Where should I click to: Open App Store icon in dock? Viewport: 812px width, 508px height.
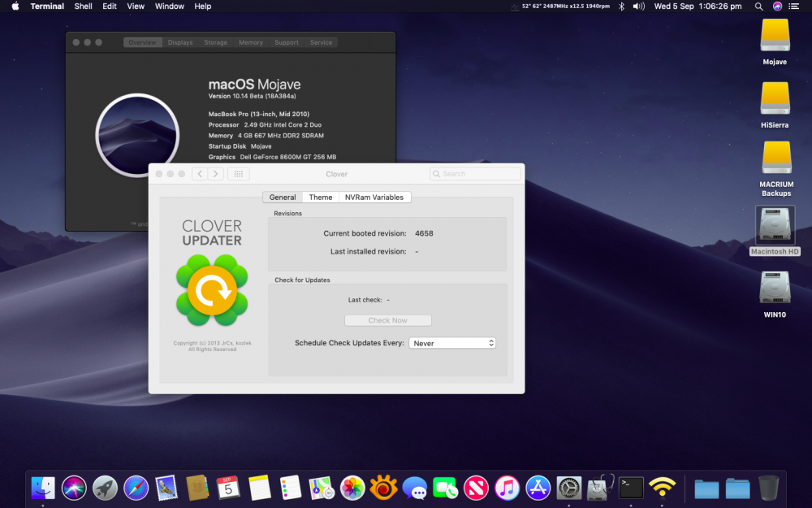click(538, 488)
